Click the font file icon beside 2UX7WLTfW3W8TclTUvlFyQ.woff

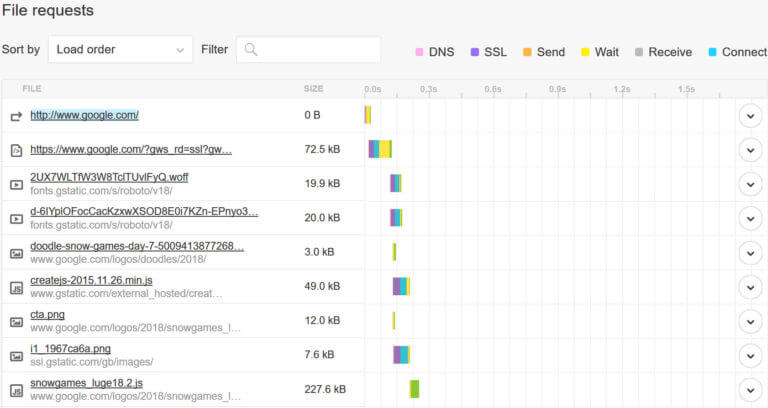point(16,185)
